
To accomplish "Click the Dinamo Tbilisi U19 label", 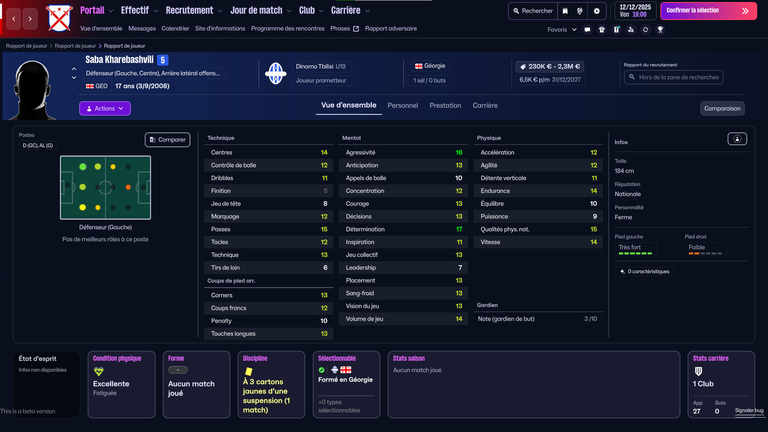I will pos(321,67).
